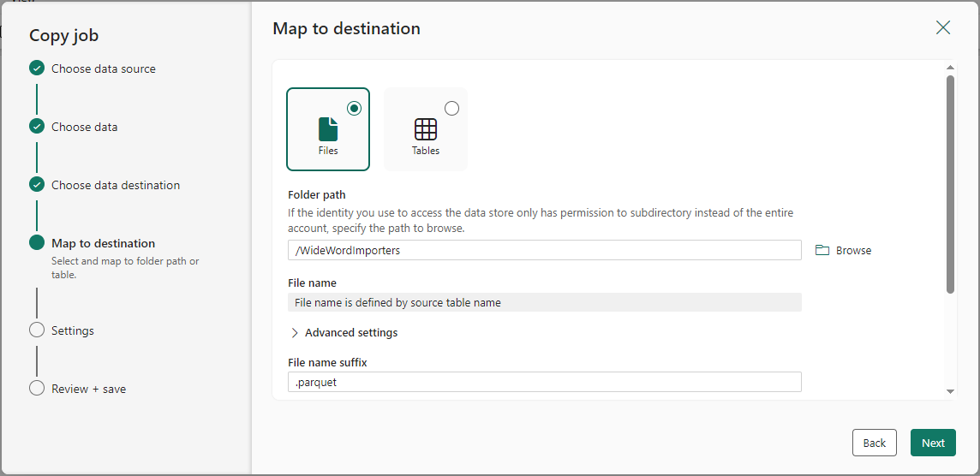Click the Choose data source checkmark icon
Viewport: 980px width, 476px height.
point(37,68)
